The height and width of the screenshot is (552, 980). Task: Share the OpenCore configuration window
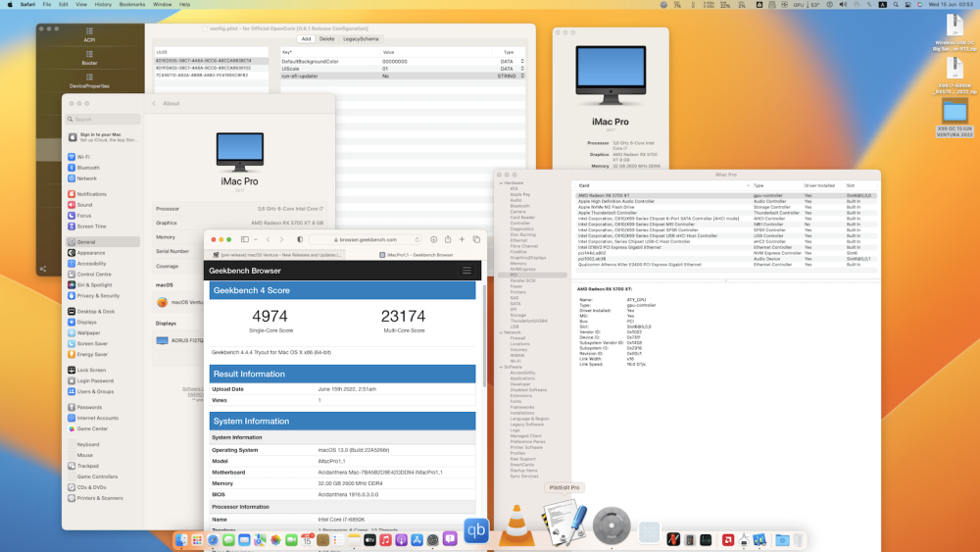click(43, 269)
